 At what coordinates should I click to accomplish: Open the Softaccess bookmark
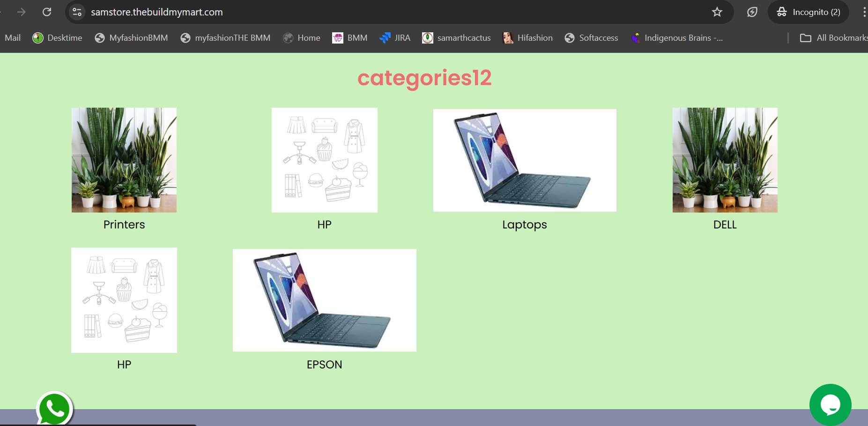tap(591, 38)
